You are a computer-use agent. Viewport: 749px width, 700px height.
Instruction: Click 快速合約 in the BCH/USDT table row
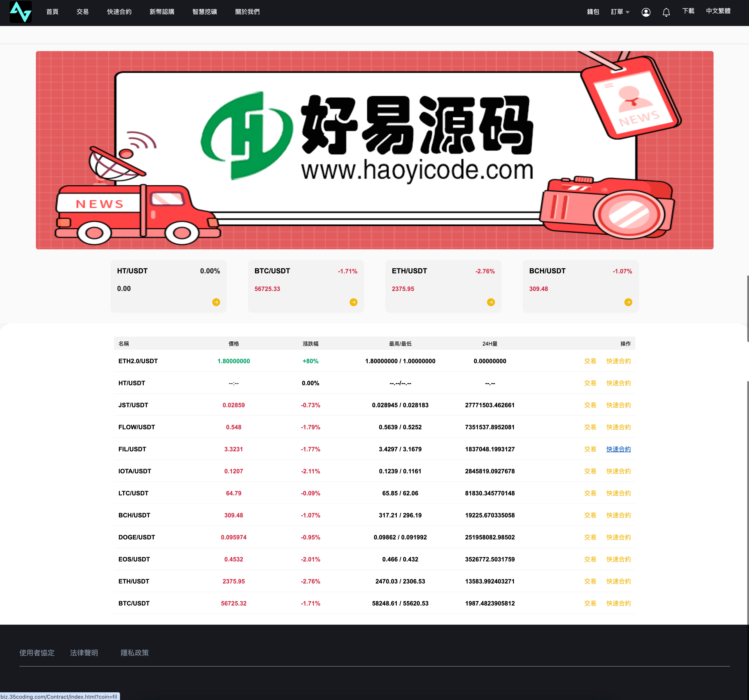click(x=618, y=515)
